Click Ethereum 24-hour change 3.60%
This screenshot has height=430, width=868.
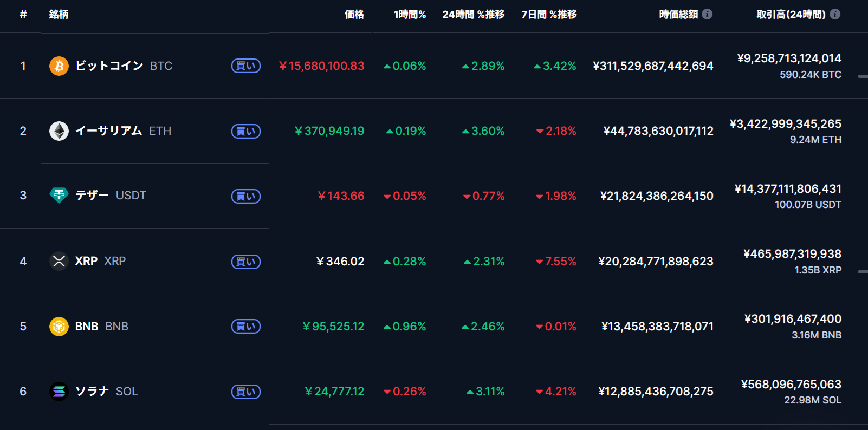click(x=483, y=131)
